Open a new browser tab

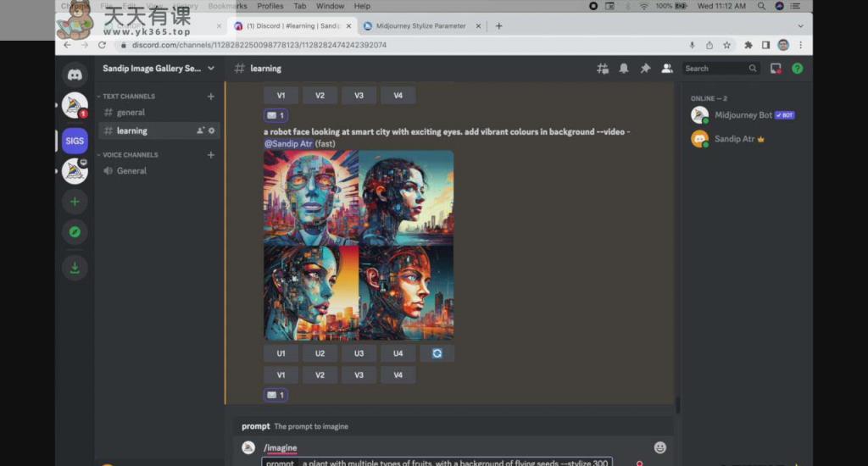(x=498, y=26)
